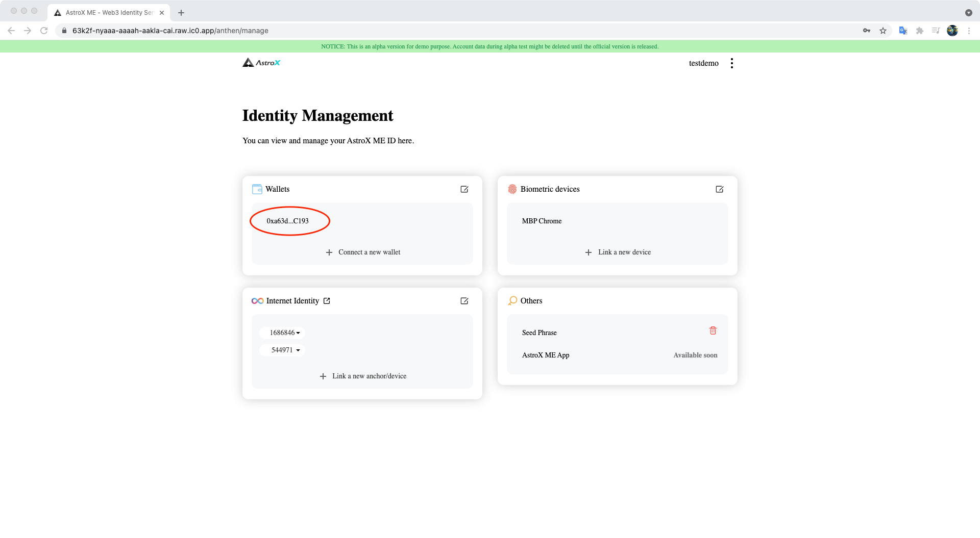Click the plus icon for new device
980x538 pixels.
[x=589, y=252]
